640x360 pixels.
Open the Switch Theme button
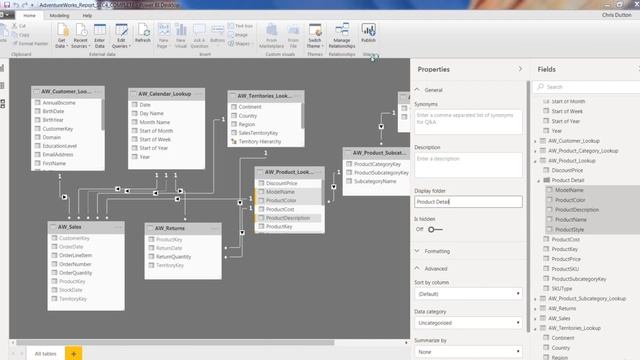[315, 36]
